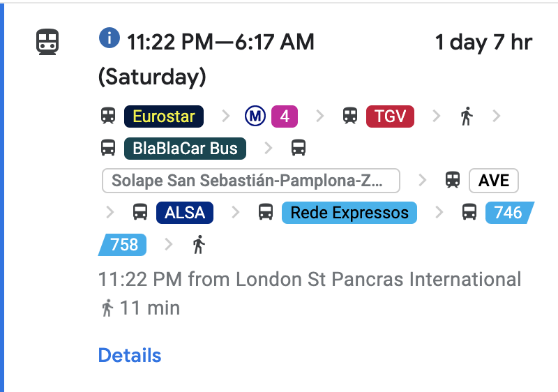The height and width of the screenshot is (392, 558).
Task: Click the blue info alert icon
Action: coord(110,39)
